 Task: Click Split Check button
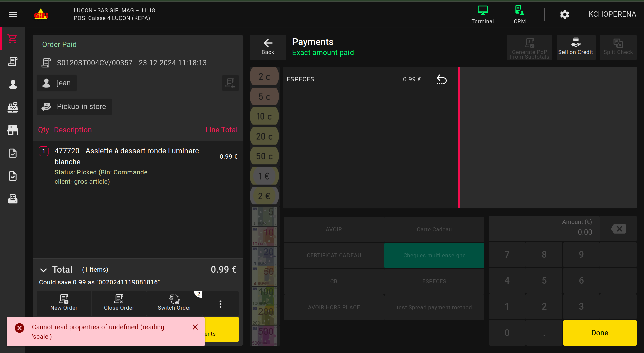point(618,47)
